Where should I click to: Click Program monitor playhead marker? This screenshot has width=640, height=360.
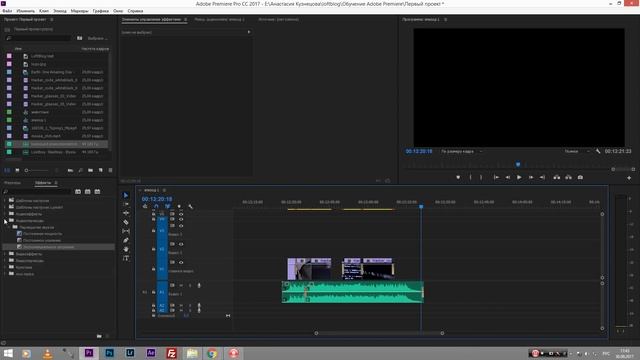518,164
